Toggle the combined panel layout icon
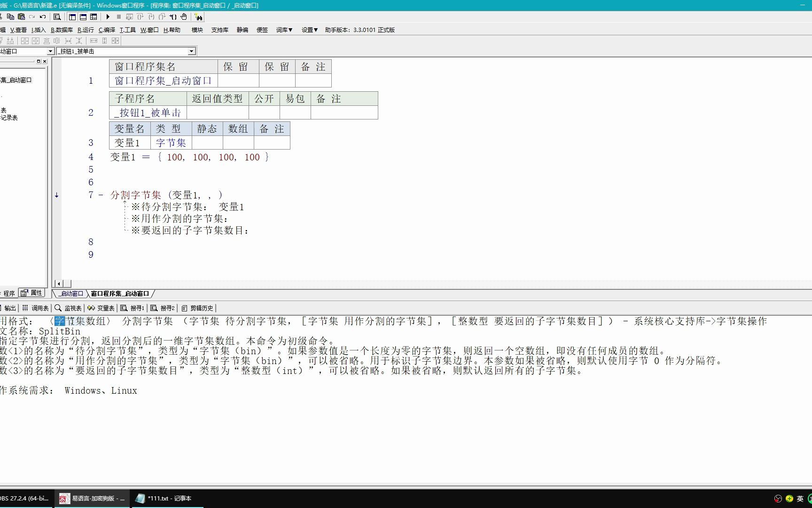Screen dimensions: 812x508 pos(94,17)
